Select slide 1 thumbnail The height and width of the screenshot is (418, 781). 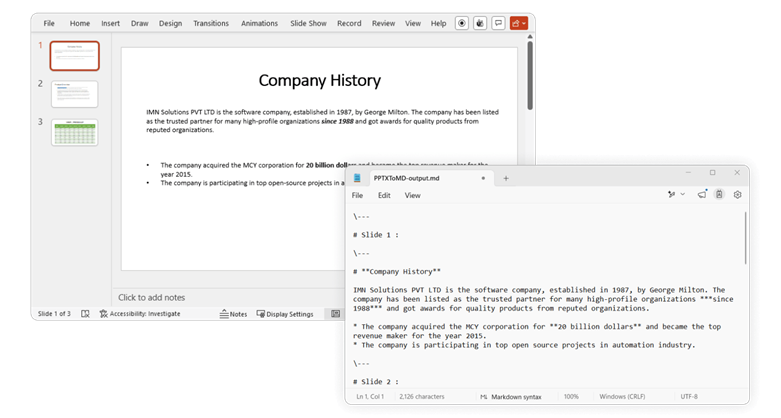click(75, 56)
